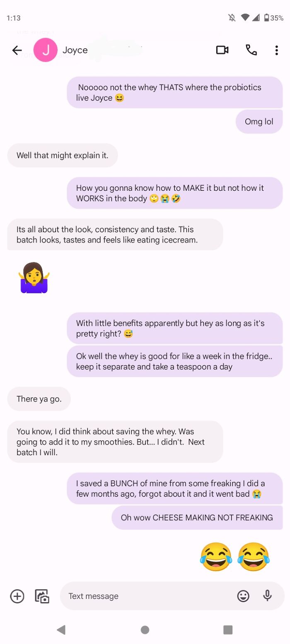Open the camera gallery picker
Image resolution: width=290 pixels, height=644 pixels.
[41, 596]
